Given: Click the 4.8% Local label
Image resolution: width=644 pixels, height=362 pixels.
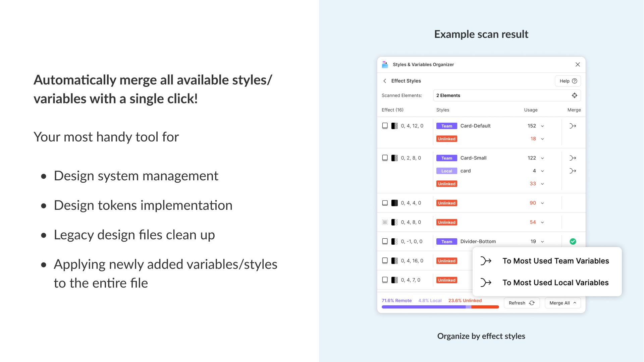Looking at the screenshot, I should pyautogui.click(x=430, y=301).
